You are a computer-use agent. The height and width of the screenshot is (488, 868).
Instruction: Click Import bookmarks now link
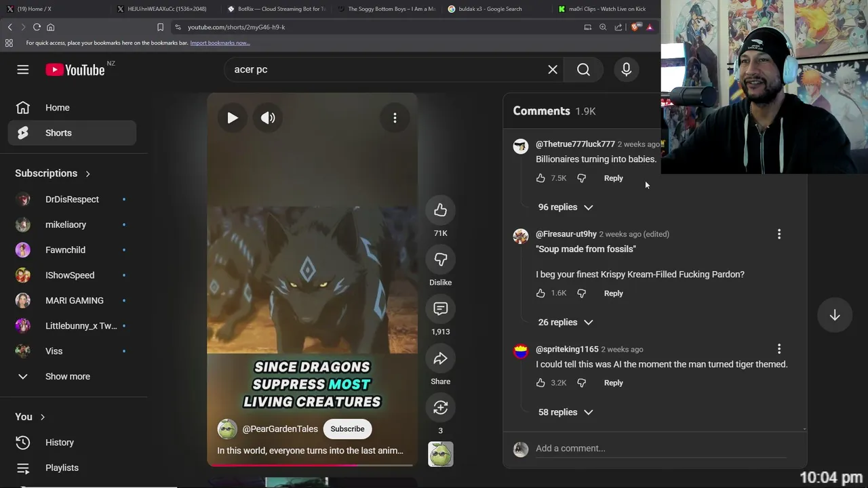[220, 43]
